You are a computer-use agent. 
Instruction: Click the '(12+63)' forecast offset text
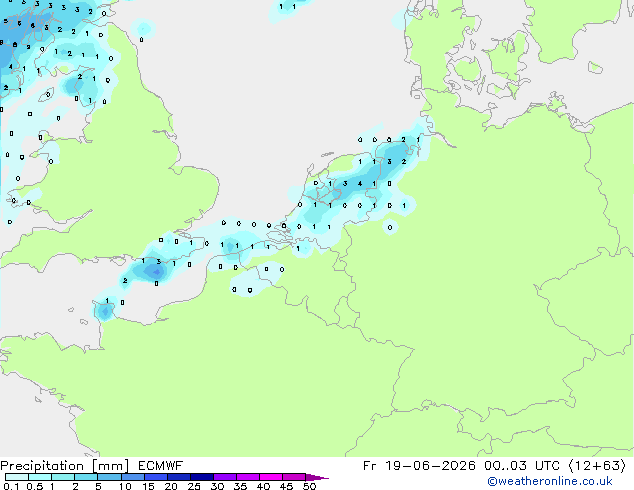coord(597,466)
